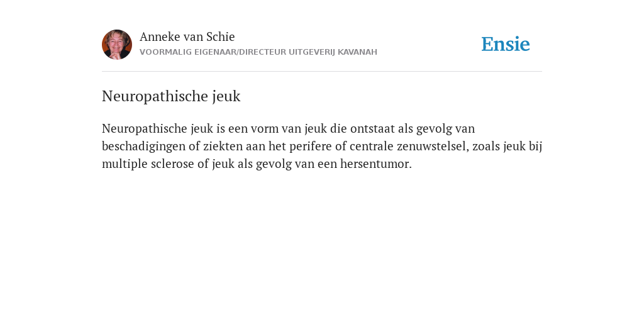Click the first line of the definition paragraph
The width and height of the screenshot is (644, 322).
pyautogui.click(x=288, y=128)
